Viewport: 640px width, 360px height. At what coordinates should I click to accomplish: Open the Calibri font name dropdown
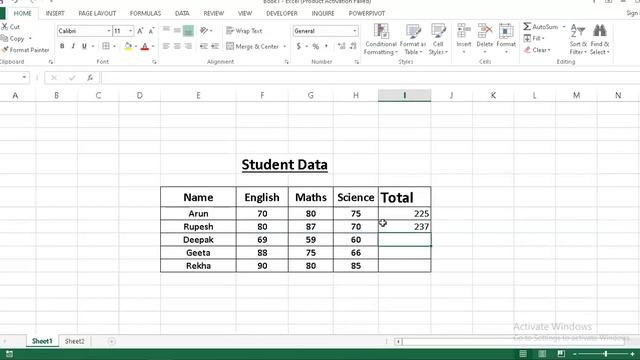point(109,31)
